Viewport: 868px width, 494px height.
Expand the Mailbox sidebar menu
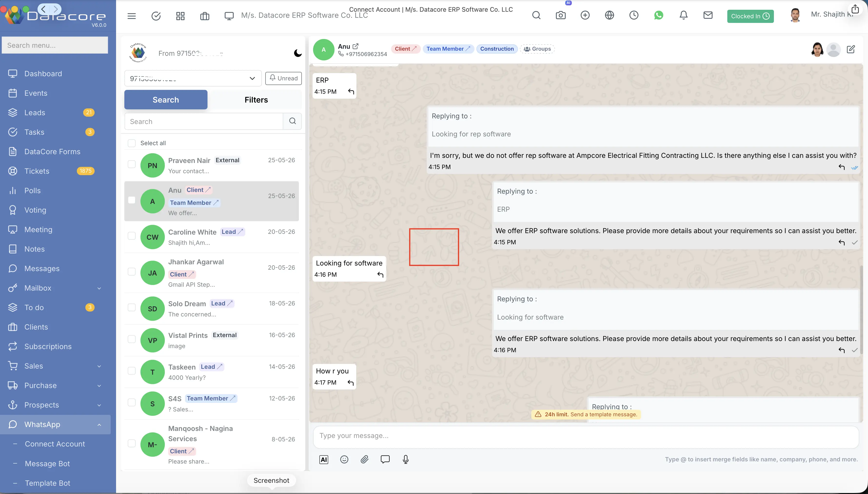tap(99, 288)
